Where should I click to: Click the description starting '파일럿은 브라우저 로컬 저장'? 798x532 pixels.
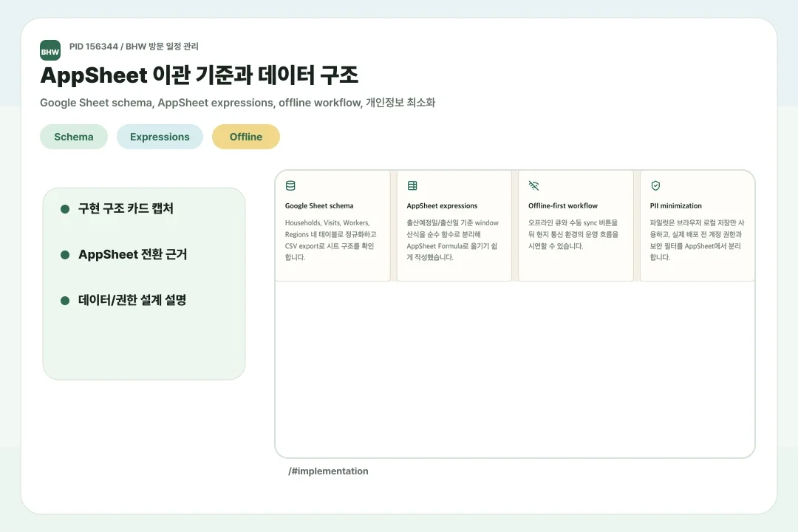(x=697, y=240)
